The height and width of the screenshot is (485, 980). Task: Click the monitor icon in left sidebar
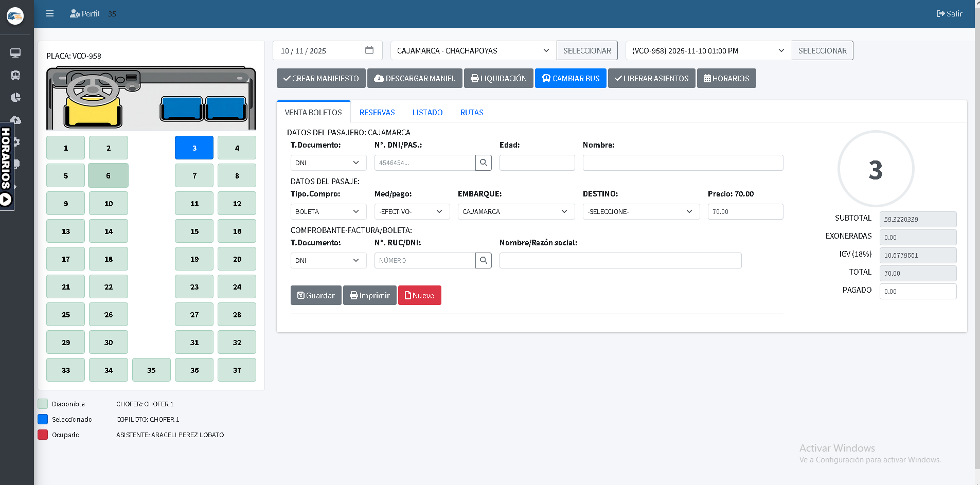pos(15,53)
